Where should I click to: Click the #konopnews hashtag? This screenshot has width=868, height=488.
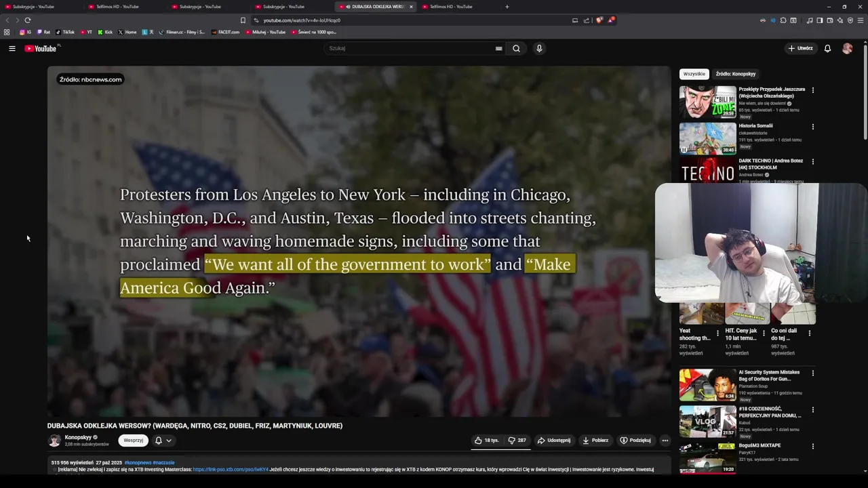pyautogui.click(x=138, y=462)
